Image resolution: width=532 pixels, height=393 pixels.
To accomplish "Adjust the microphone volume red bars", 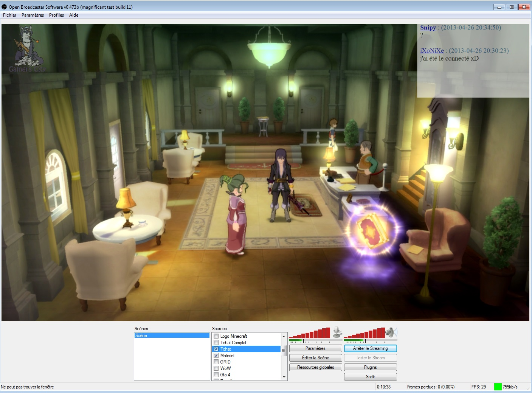I will point(309,333).
